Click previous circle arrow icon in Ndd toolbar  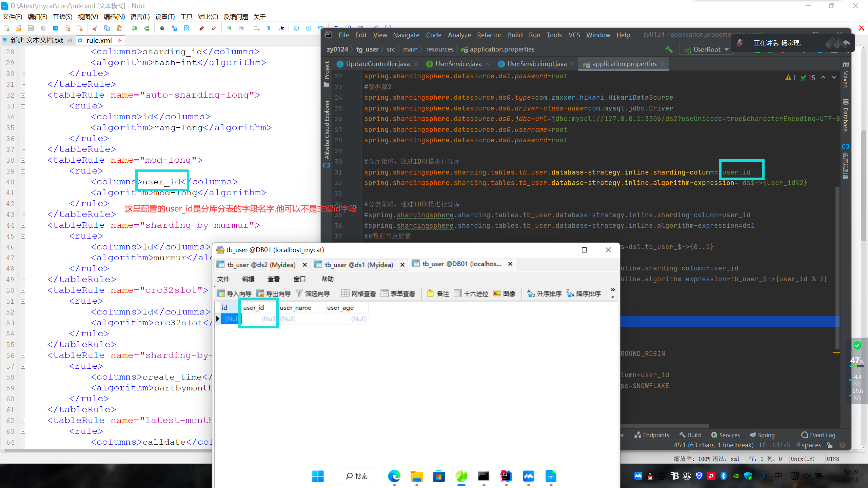(296, 28)
